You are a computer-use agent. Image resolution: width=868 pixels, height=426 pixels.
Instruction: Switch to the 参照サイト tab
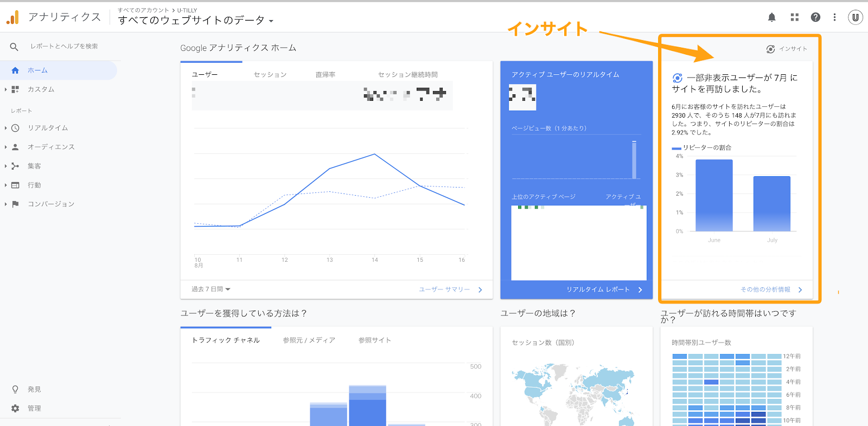375,340
